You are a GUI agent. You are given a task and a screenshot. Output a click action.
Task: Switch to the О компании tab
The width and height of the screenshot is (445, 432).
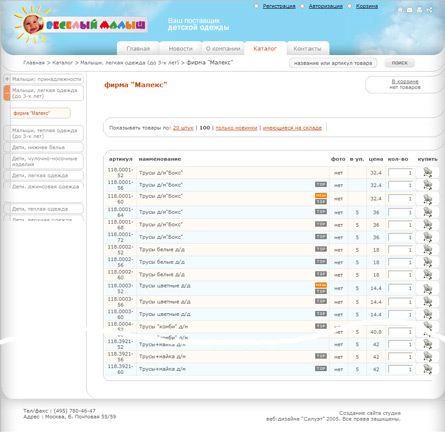223,49
